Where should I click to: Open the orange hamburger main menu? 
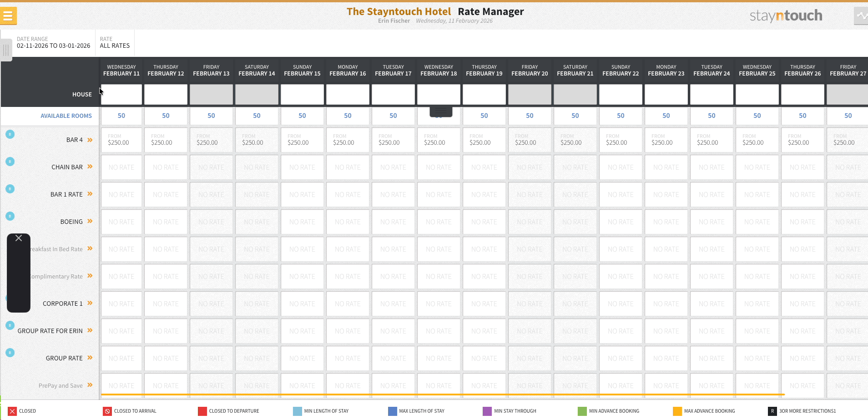tap(8, 16)
